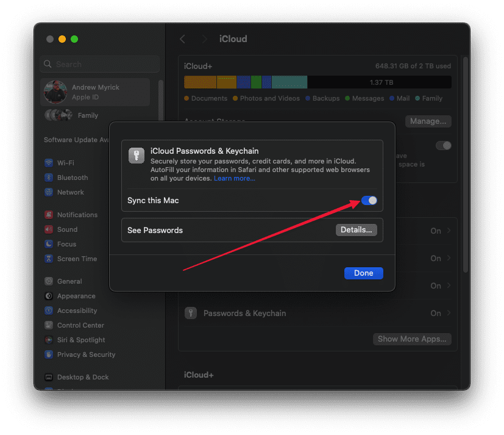Select General label in sidebar
Screen dimensions: 504x435
(x=69, y=281)
